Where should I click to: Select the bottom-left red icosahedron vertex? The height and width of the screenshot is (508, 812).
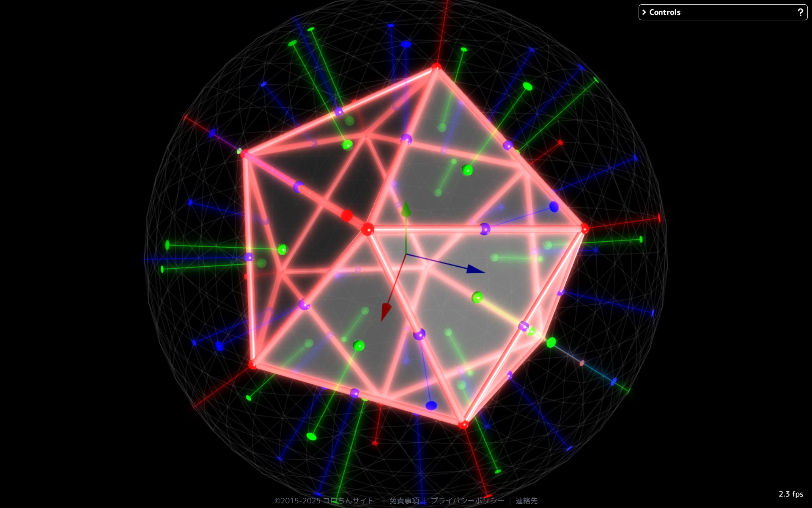[x=252, y=364]
